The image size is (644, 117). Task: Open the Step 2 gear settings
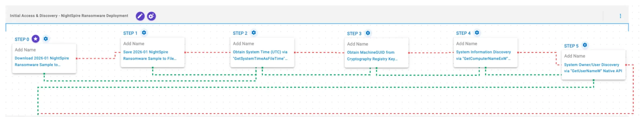(254, 33)
